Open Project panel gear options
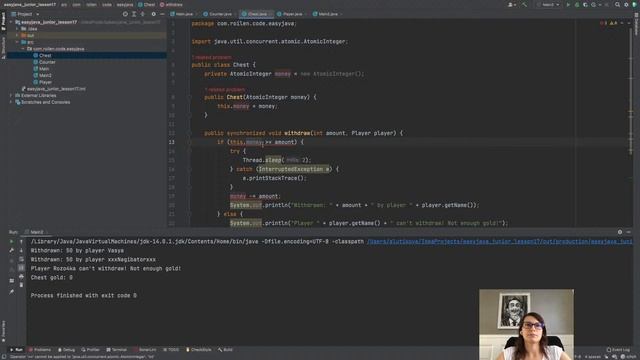 pos(153,14)
